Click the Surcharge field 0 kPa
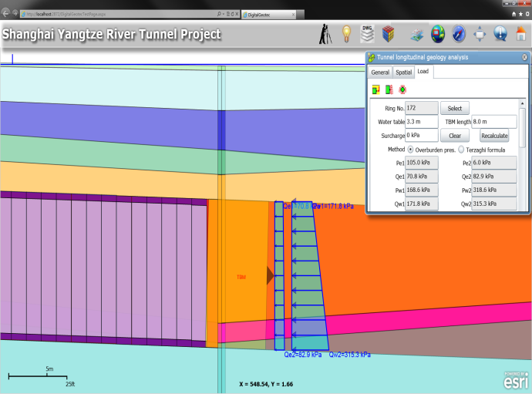 [x=422, y=135]
